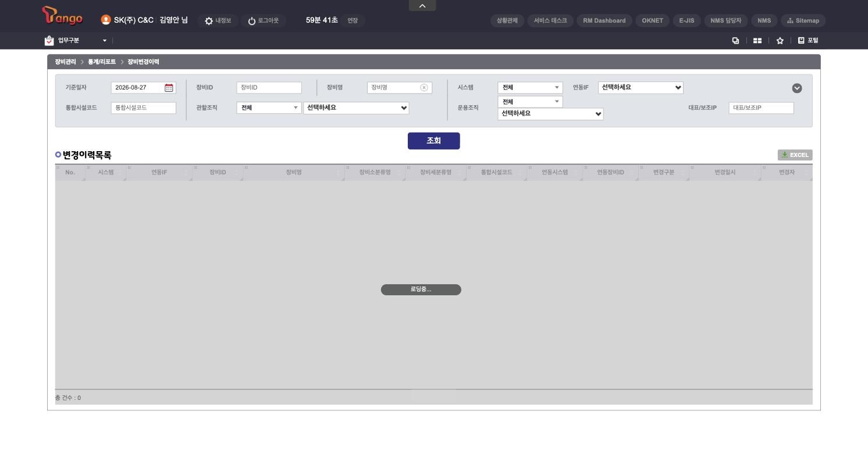Screen dimensions: 868x472
Task: Extend session with 연장 button
Action: click(x=353, y=21)
